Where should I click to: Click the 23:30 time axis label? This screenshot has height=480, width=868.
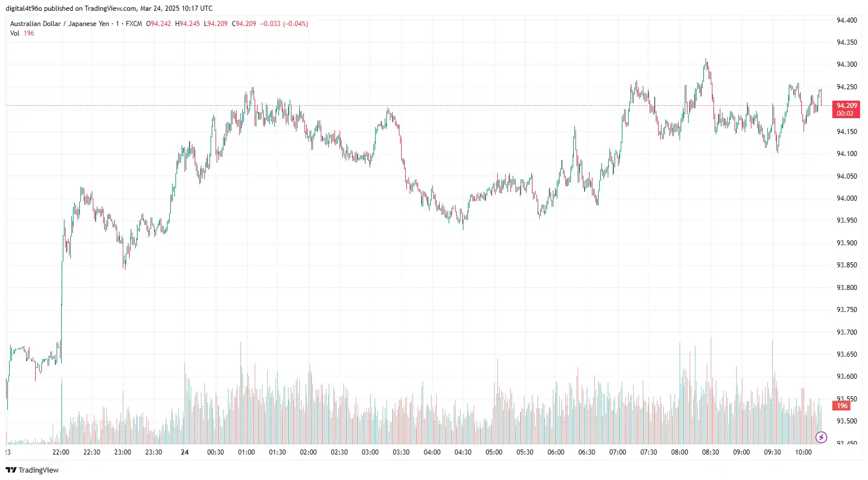click(x=153, y=452)
